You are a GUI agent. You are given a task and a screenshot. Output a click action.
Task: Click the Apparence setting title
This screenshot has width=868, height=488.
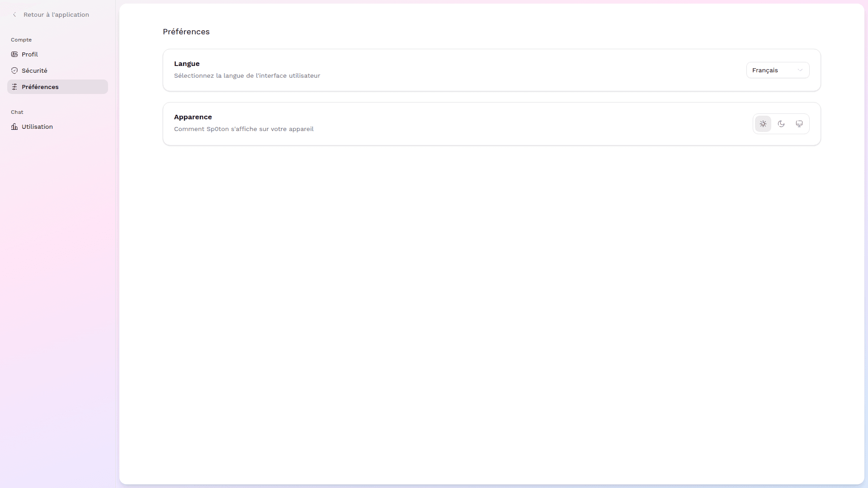[193, 117]
